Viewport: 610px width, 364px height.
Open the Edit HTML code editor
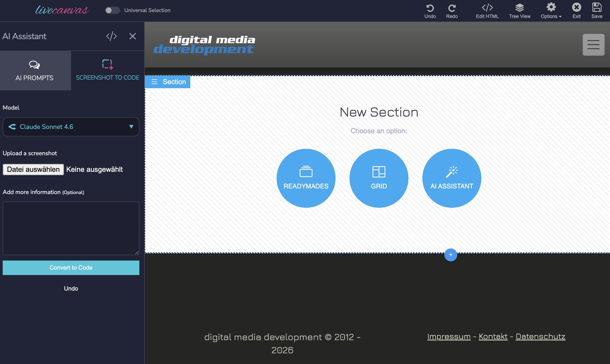point(487,11)
